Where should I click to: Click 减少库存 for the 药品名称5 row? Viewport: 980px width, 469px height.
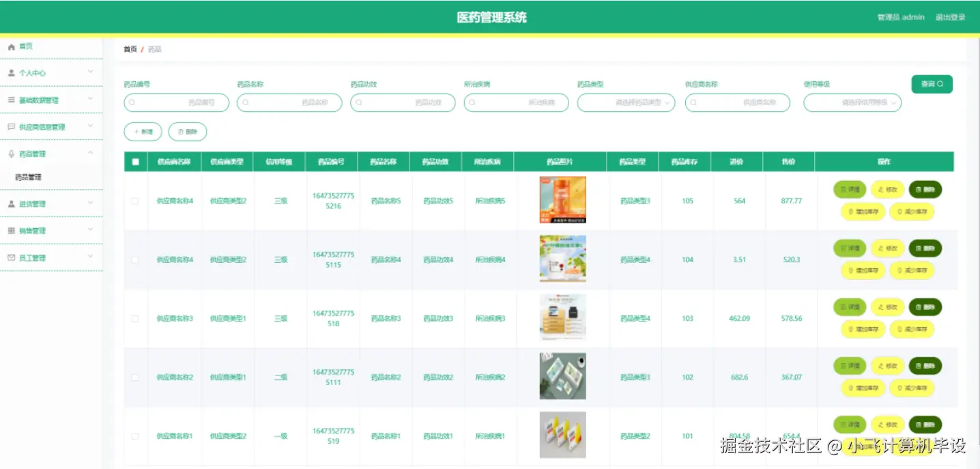tap(912, 212)
